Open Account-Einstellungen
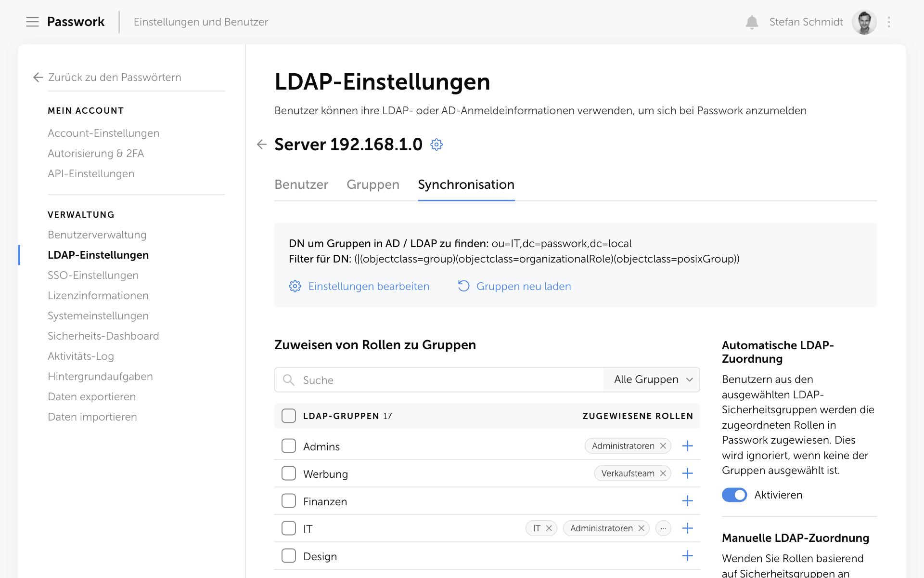This screenshot has width=924, height=578. point(103,133)
